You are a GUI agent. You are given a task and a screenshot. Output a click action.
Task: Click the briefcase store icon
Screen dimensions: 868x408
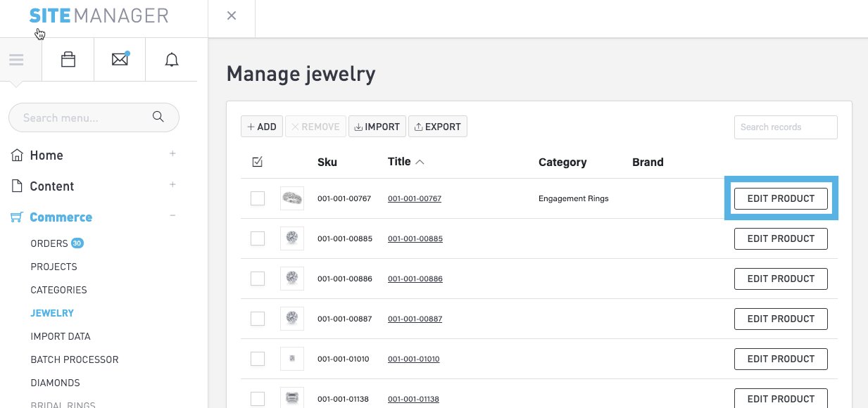[68, 60]
